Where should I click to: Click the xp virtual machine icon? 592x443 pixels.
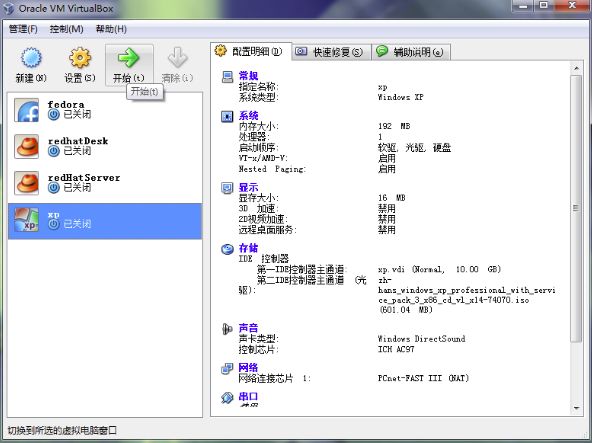tap(26, 220)
